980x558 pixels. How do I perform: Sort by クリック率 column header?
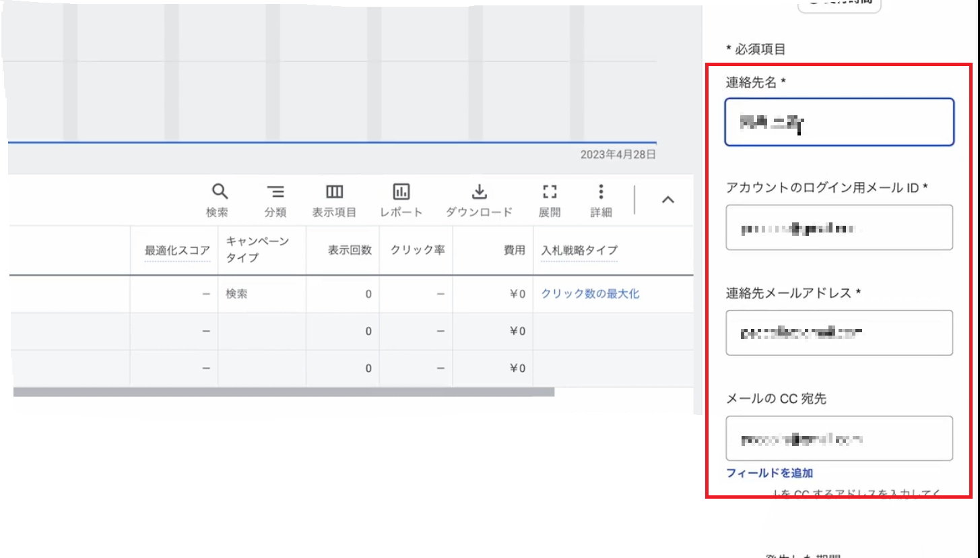pos(418,250)
